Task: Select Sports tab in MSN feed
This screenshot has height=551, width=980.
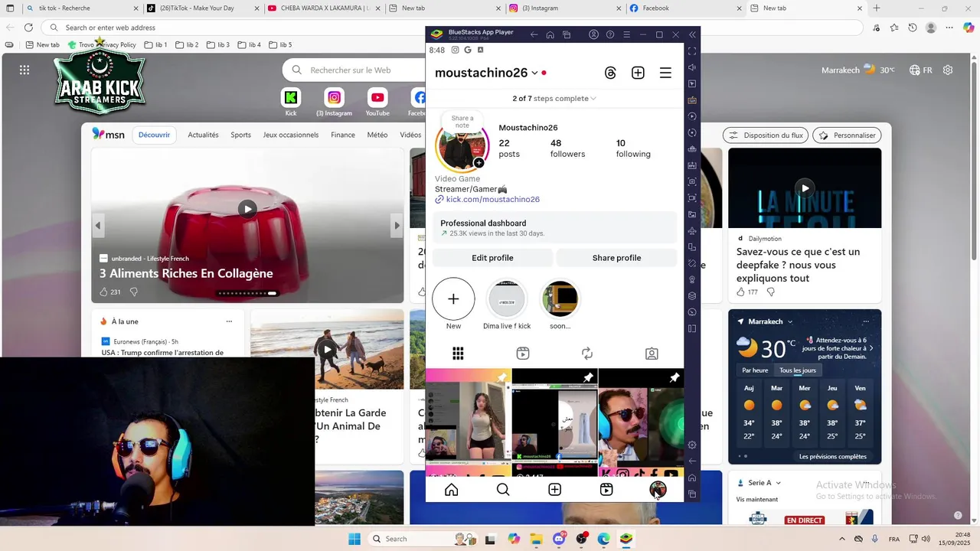Action: pyautogui.click(x=241, y=135)
